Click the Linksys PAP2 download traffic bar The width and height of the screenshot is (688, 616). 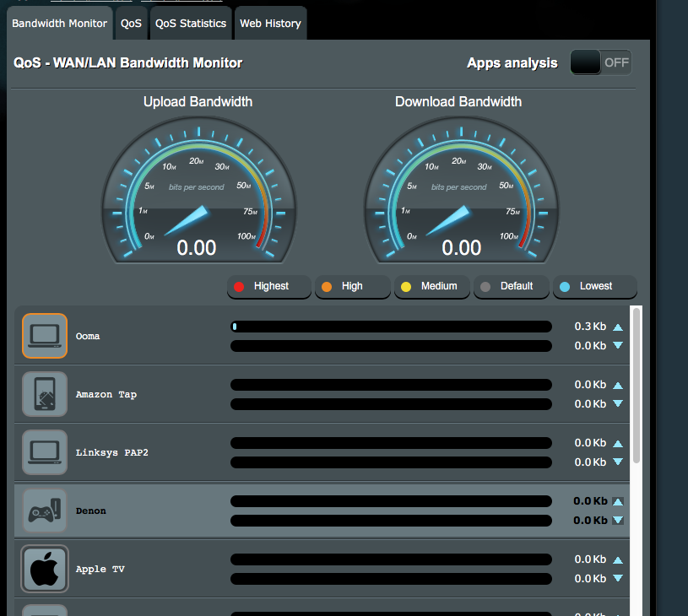click(x=391, y=462)
